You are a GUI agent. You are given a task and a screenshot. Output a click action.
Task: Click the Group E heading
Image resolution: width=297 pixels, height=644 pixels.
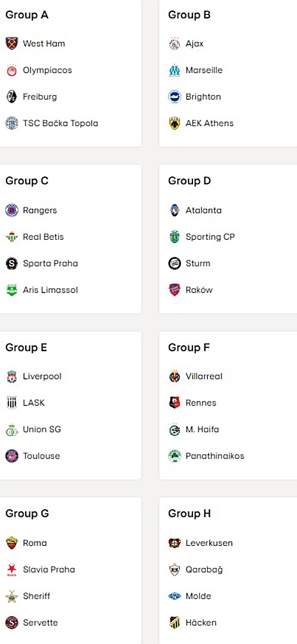click(26, 348)
